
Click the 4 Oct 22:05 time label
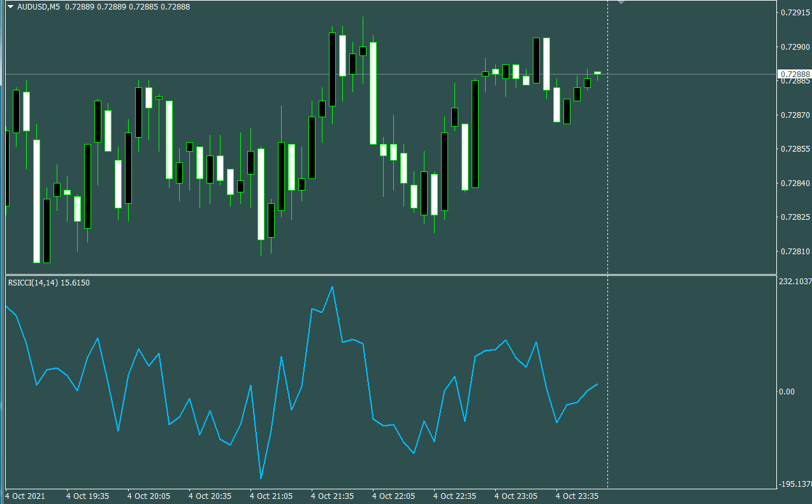point(393,496)
